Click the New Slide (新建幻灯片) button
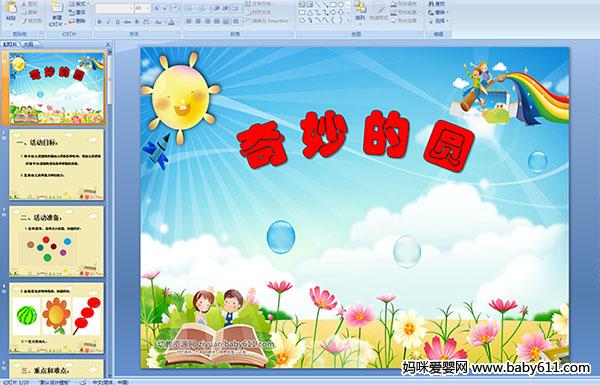Image resolution: width=600 pixels, height=385 pixels. (x=57, y=13)
